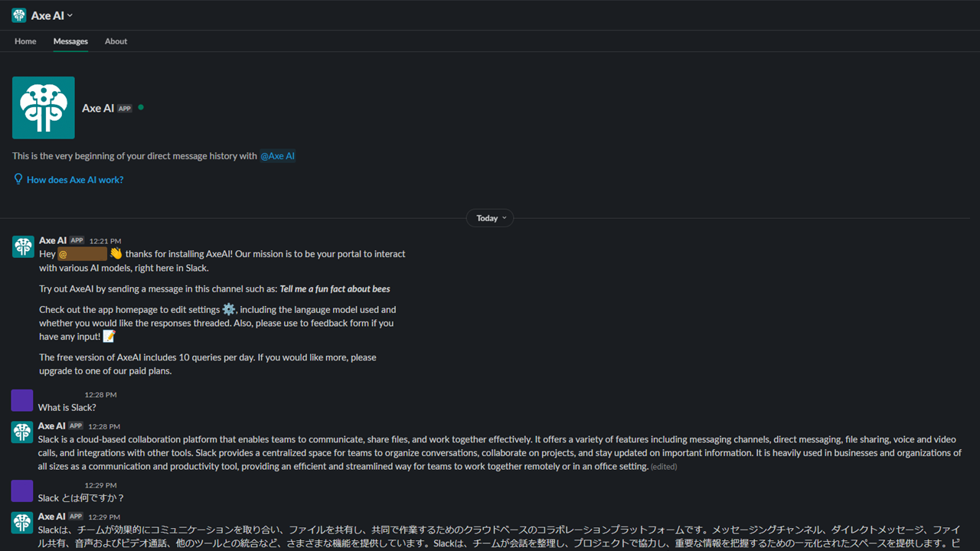980x551 pixels.
Task: Click the '(edited)' label on the Slack explanation message
Action: (x=663, y=466)
